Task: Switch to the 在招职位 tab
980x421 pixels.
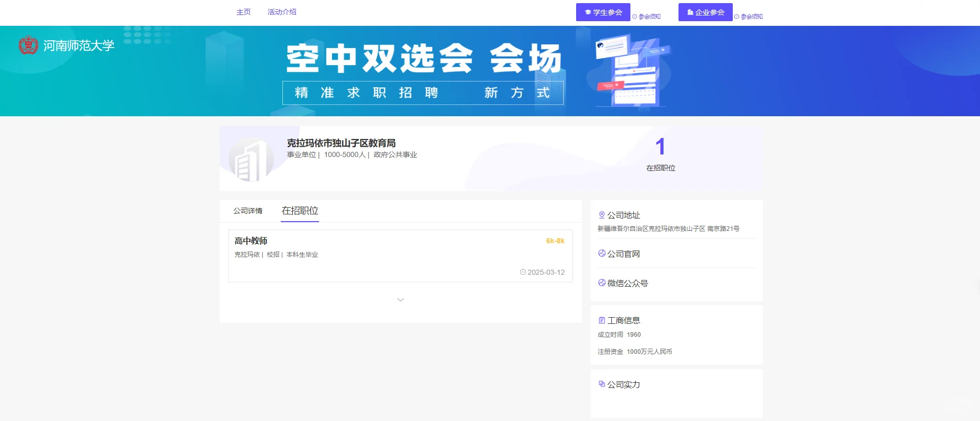Action: pyautogui.click(x=300, y=211)
